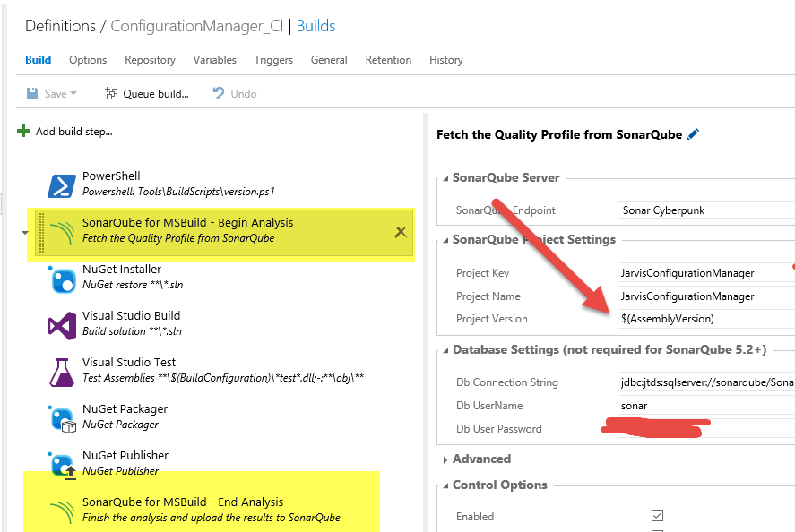The height and width of the screenshot is (532, 795).
Task: Go to the General tab
Action: [x=329, y=60]
